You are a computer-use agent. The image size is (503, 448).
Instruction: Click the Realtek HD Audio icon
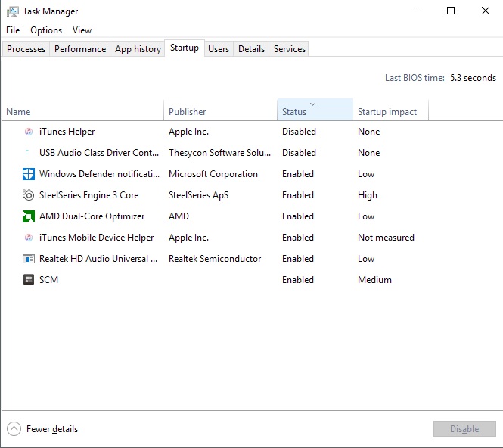coord(29,259)
